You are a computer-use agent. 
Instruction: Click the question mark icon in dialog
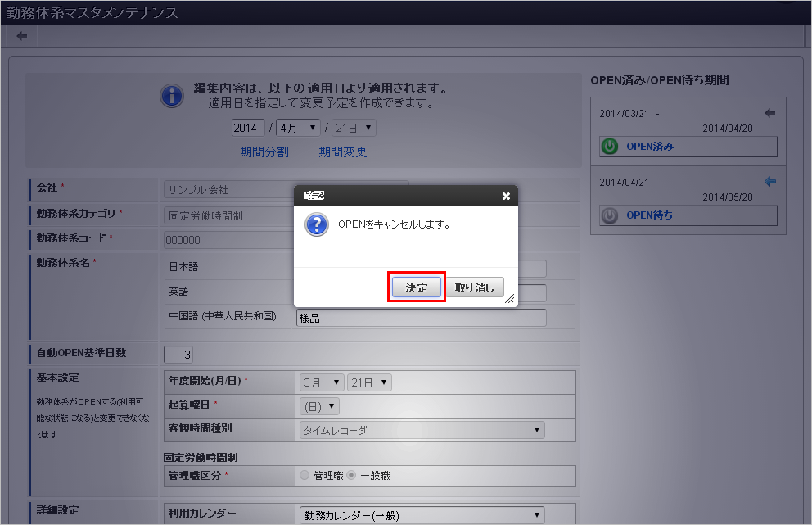(317, 224)
